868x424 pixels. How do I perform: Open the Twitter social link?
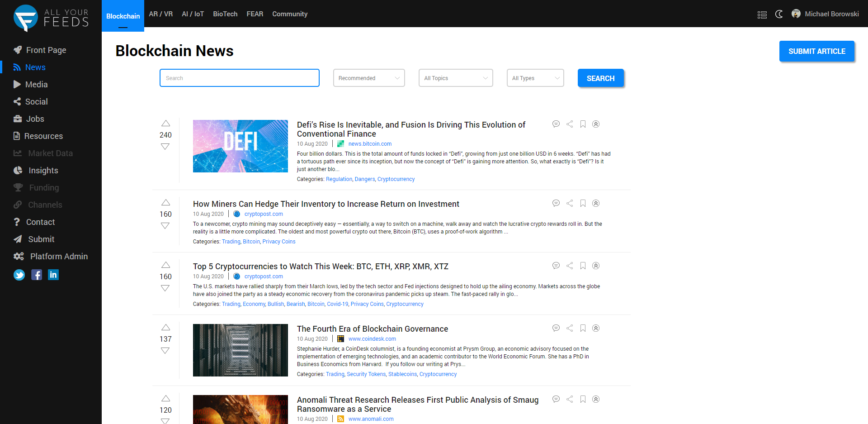(19, 275)
